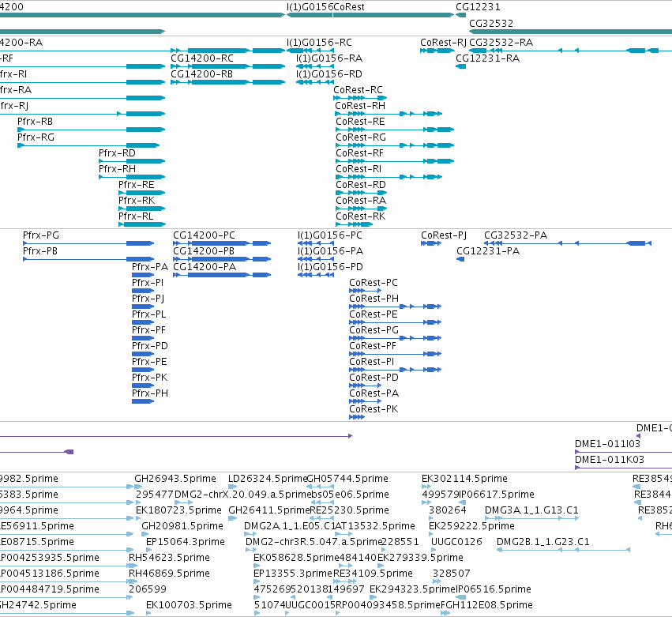672x617 pixels.
Task: Click the Pfrx-PH protein label
Action: (x=150, y=393)
